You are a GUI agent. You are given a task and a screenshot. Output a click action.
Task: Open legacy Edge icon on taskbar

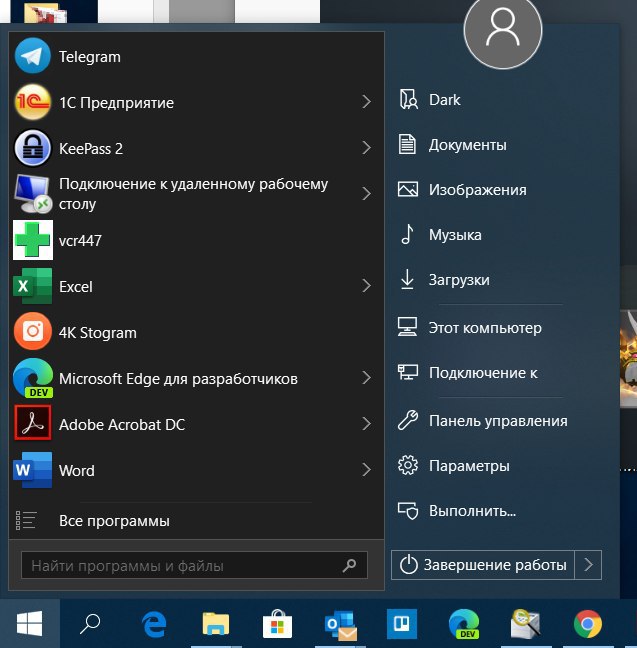(x=154, y=624)
